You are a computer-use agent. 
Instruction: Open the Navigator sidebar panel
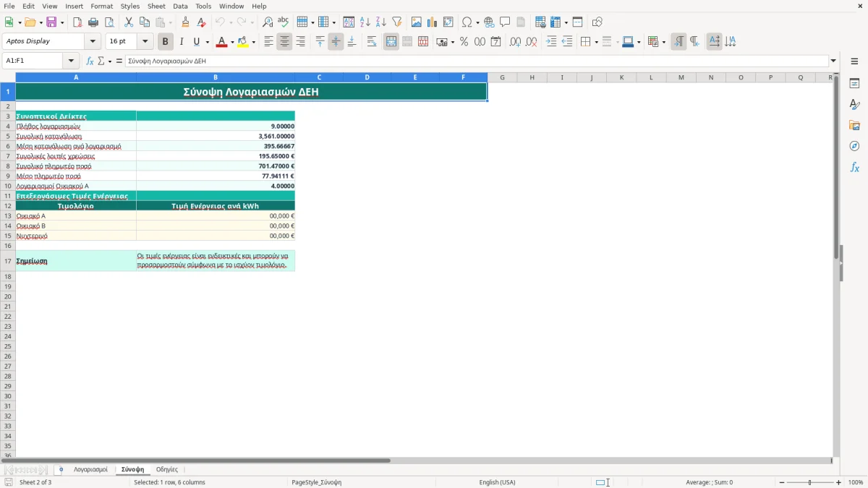tap(854, 147)
